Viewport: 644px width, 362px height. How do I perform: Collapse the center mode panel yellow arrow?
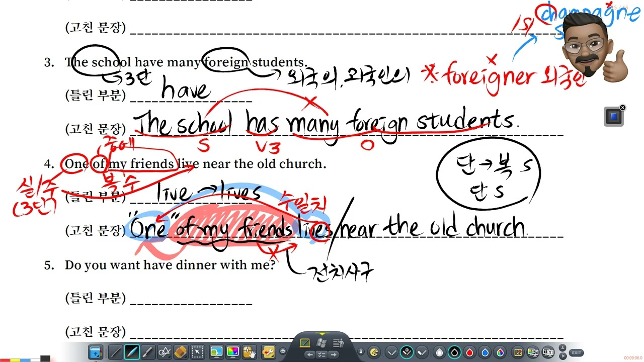[321, 333]
